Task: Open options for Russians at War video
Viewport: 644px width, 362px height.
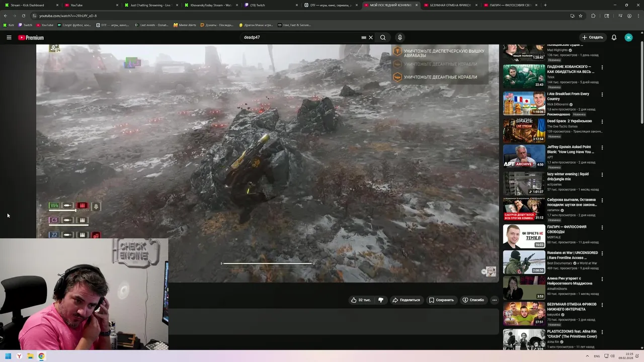Action: 602,253
